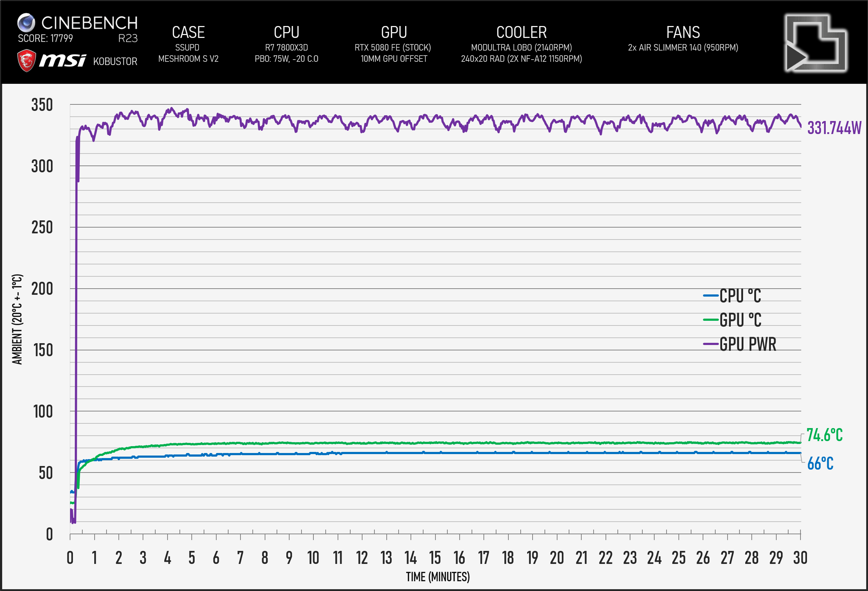Click the MSI wordmark logo
Screen dimensions: 868x591
click(x=62, y=60)
